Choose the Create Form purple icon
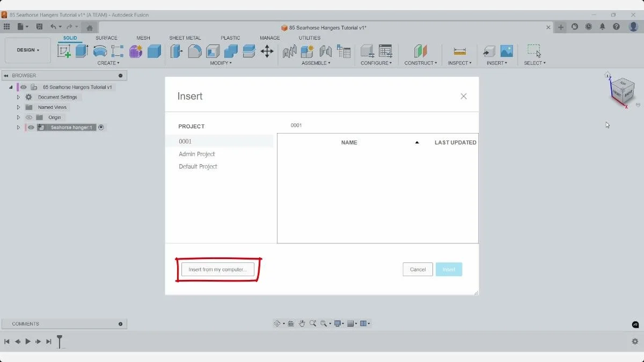The width and height of the screenshot is (644, 362). tap(136, 51)
